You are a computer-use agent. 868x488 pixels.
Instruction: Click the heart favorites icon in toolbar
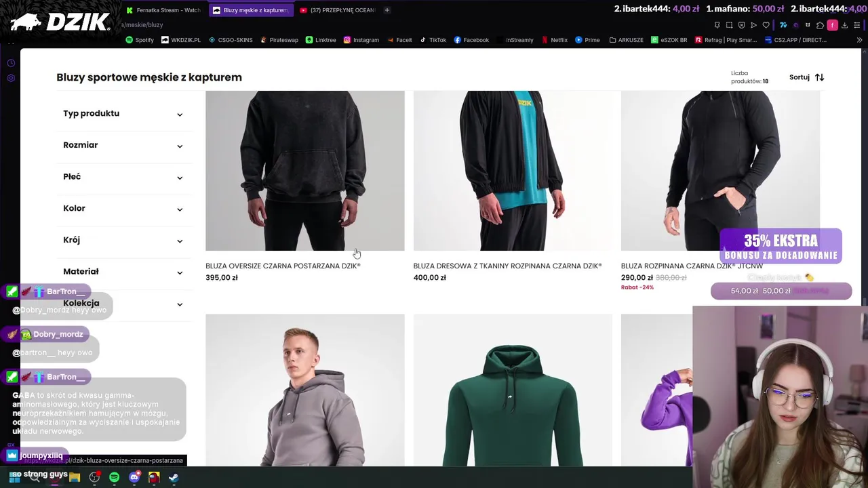pos(766,25)
